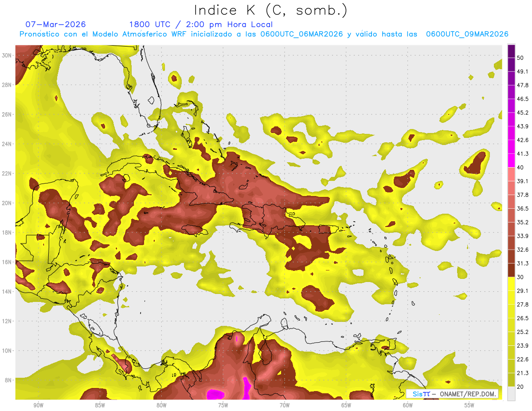This screenshot has width=532, height=411.
Task: Click the color bar value 37.8
Action: point(523,195)
